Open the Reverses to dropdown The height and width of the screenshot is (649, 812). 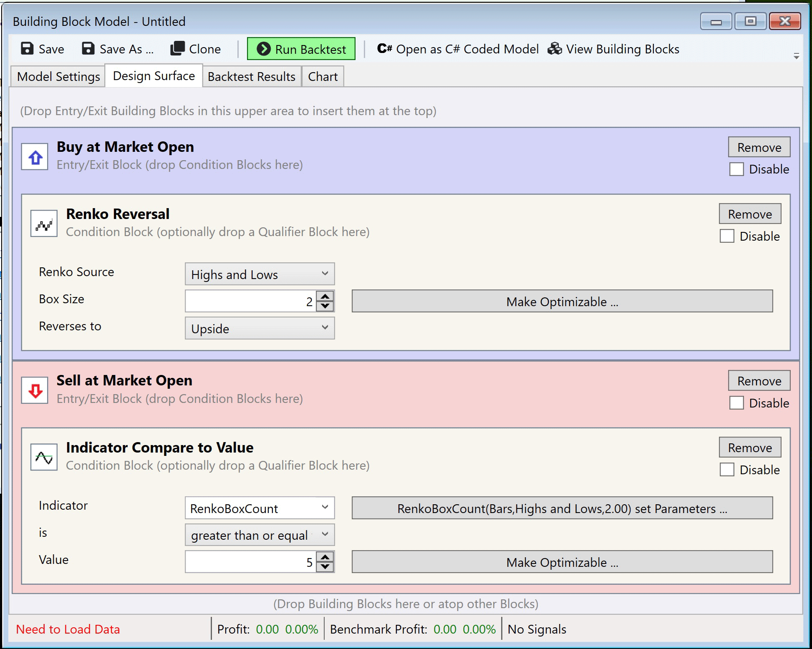pyautogui.click(x=260, y=328)
